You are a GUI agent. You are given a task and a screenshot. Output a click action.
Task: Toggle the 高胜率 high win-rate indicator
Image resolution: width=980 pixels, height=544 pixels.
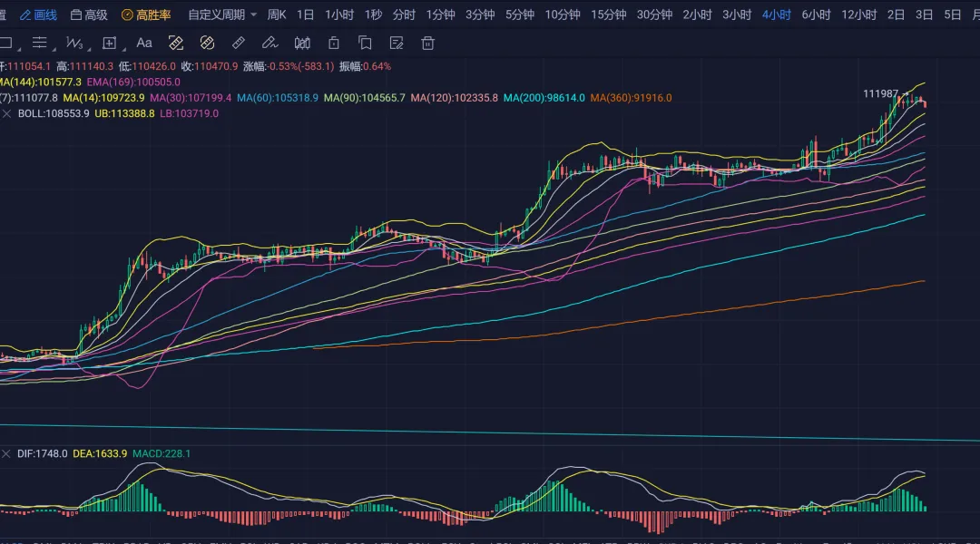coord(146,15)
